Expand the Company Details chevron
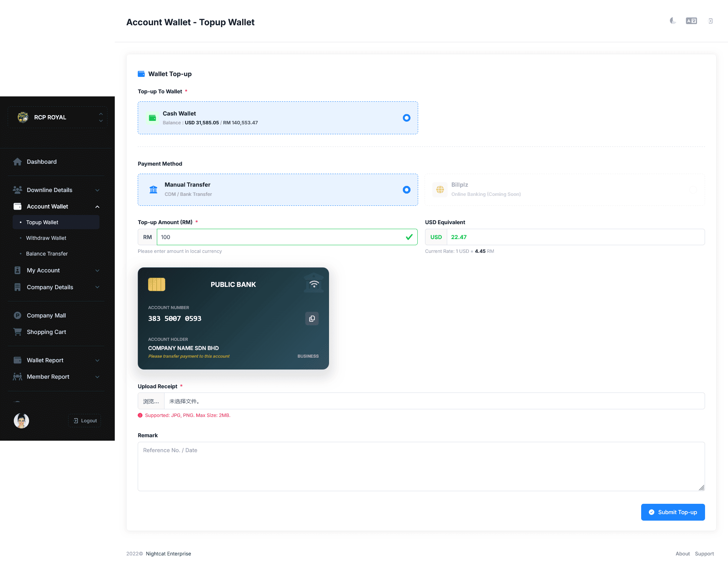Image resolution: width=728 pixels, height=565 pixels. coord(97,287)
